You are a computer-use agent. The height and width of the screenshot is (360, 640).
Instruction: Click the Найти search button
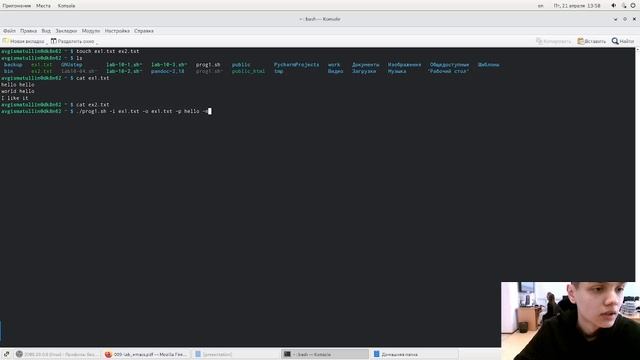tap(623, 41)
